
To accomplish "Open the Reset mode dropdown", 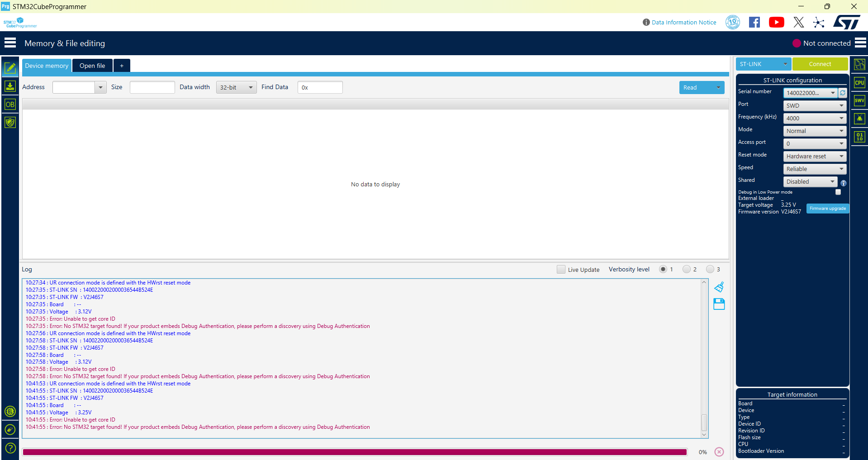I will point(814,156).
